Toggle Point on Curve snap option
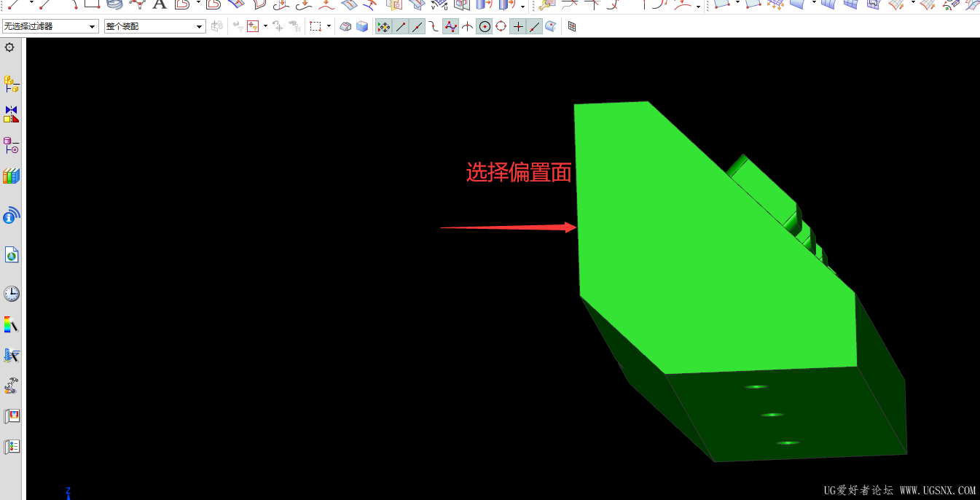Image resolution: width=980 pixels, height=500 pixels. coord(535,27)
